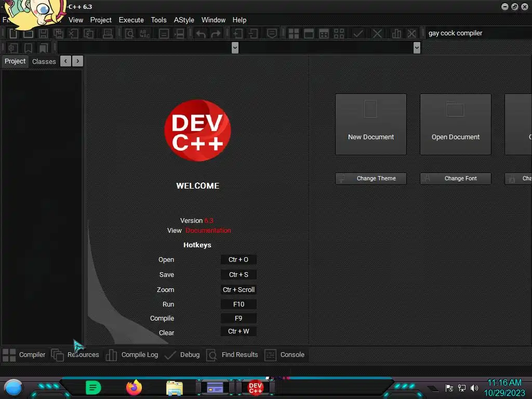The width and height of the screenshot is (532, 399).
Task: Open the second function list dropdown
Action: [417, 48]
